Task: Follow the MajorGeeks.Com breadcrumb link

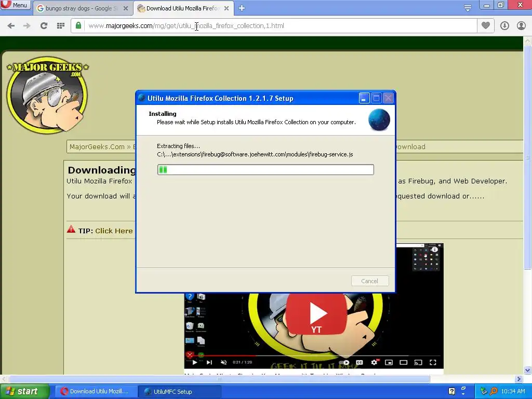Action: [97, 147]
